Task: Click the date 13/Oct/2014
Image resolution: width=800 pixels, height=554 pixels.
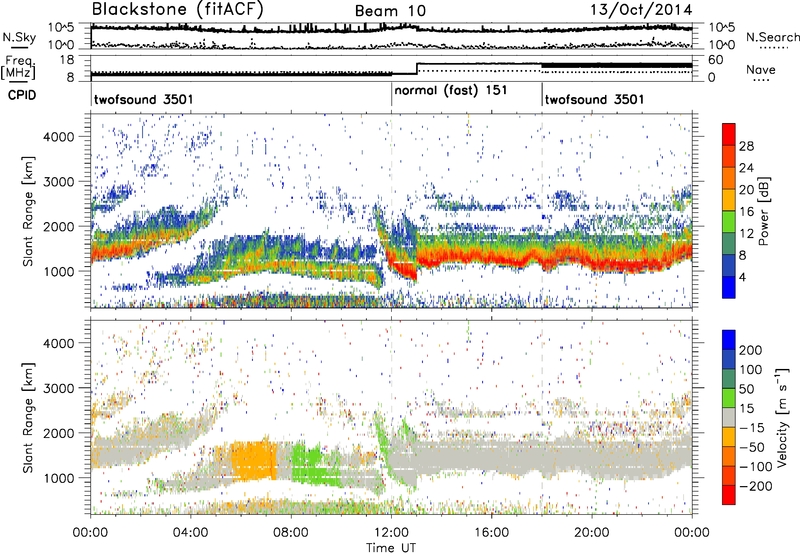Action: tap(641, 10)
